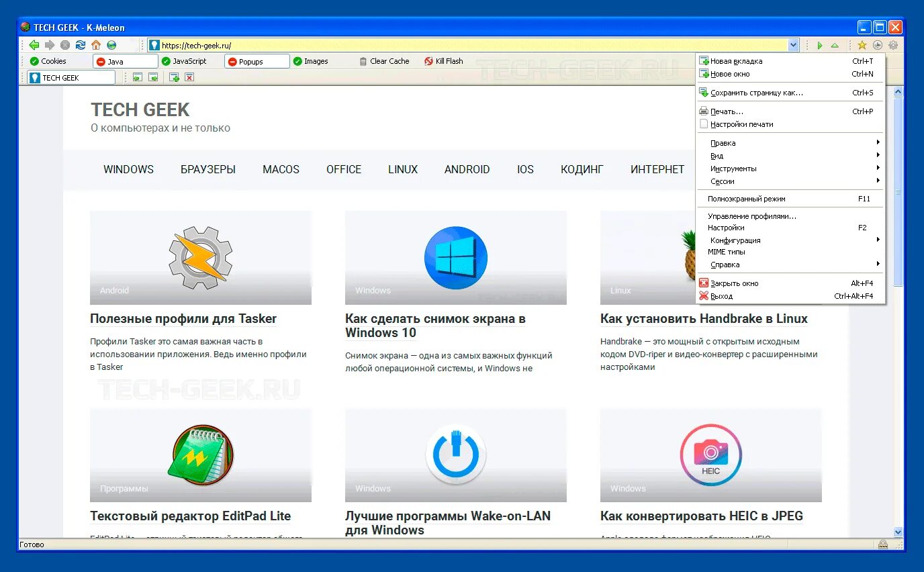Viewport: 924px width, 572px height.
Task: Click the lock icon in the status bar
Action: pyautogui.click(x=883, y=544)
